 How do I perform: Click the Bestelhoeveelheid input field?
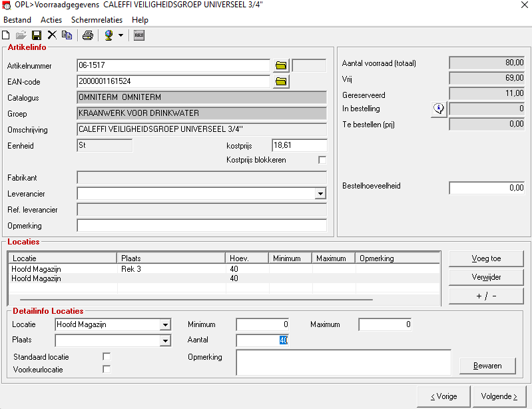tap(487, 188)
